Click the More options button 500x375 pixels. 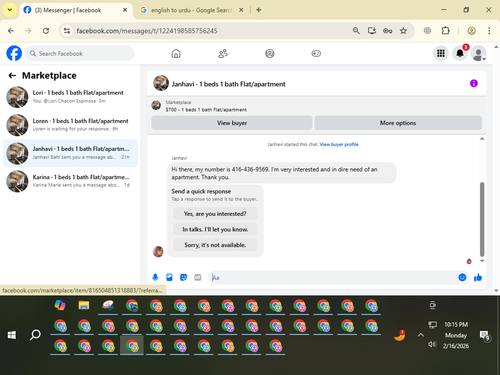click(x=398, y=123)
